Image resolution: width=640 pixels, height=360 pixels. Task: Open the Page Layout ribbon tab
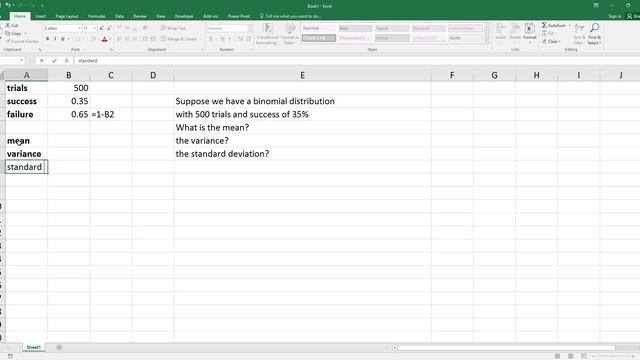tap(67, 16)
